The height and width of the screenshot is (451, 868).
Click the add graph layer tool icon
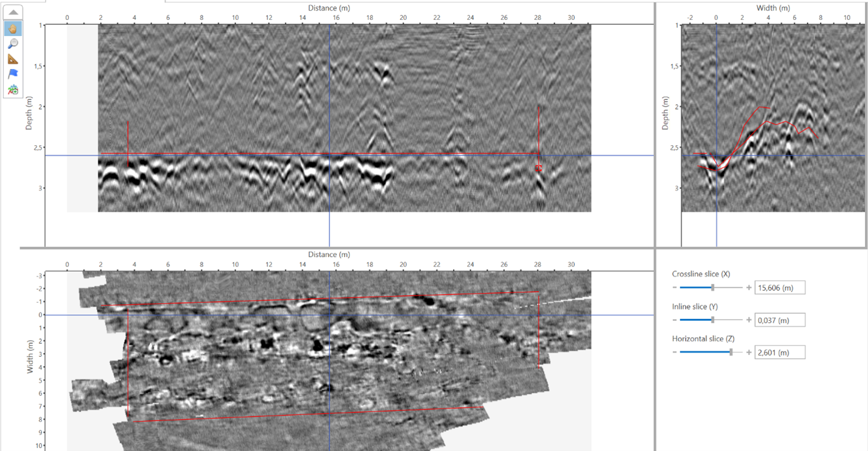[x=13, y=89]
